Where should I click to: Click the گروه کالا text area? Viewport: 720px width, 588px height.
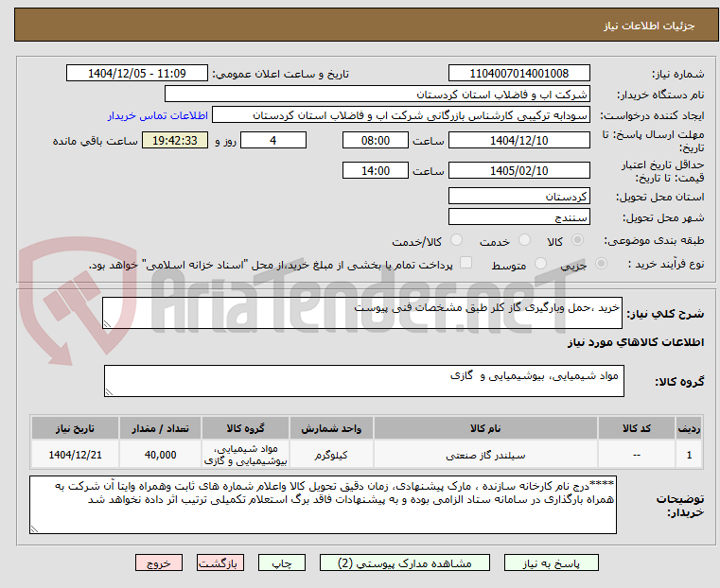(x=364, y=381)
